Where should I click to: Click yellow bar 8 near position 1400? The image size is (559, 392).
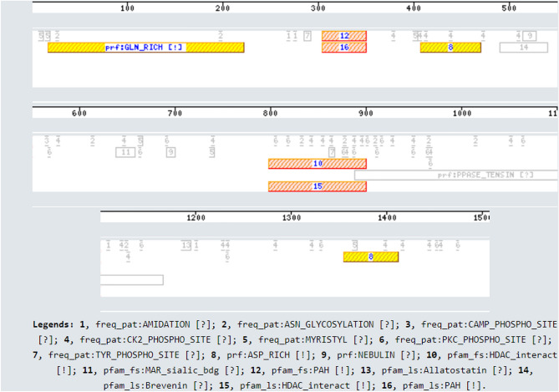coord(371,257)
